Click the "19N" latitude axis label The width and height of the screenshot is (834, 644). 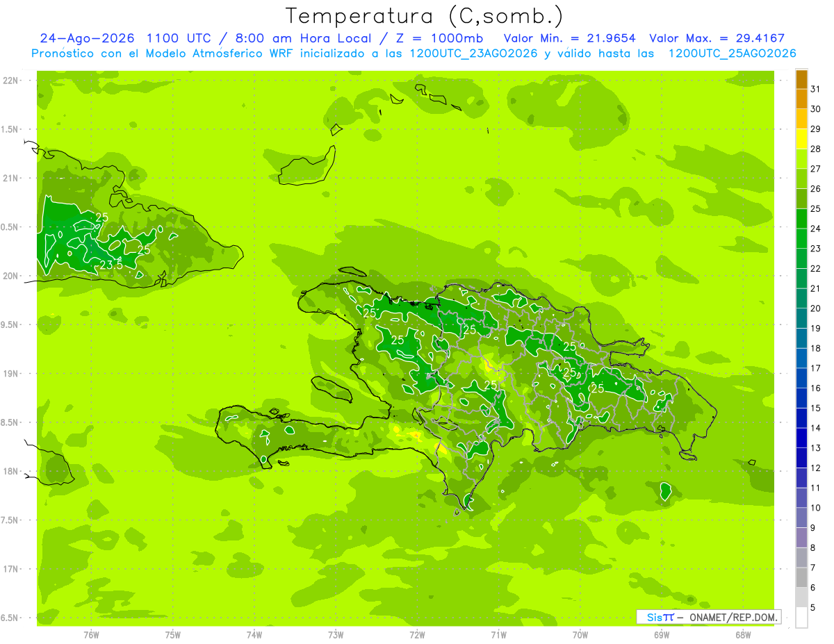[x=12, y=374]
